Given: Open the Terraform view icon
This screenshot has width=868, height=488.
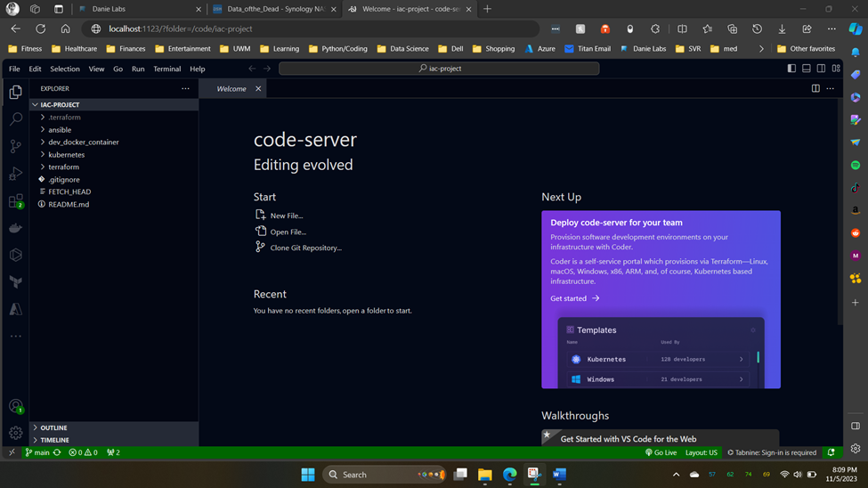Looking at the screenshot, I should 15,282.
